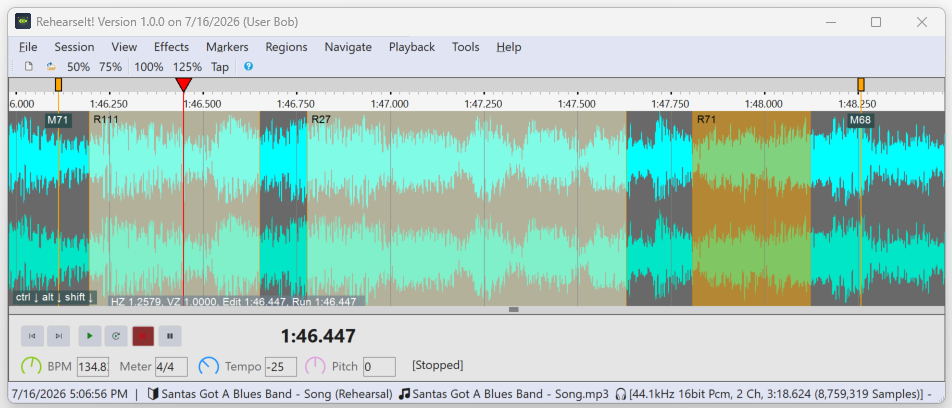Stop playback with the red stop button

click(x=143, y=336)
